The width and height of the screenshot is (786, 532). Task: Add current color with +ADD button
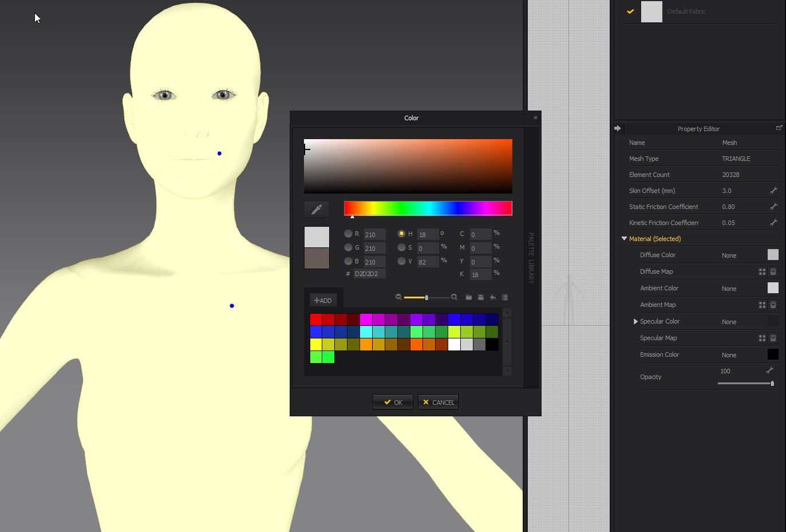[x=323, y=300]
